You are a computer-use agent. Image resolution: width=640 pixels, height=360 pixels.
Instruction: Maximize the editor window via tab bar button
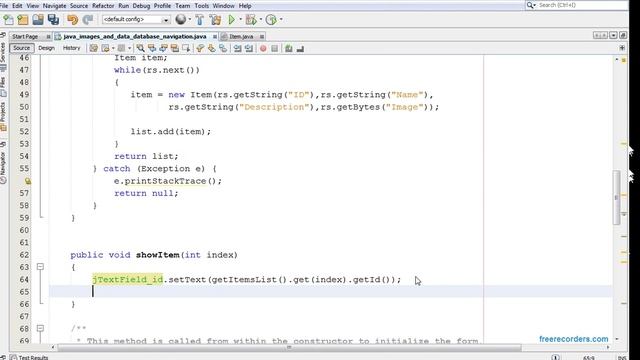623,36
